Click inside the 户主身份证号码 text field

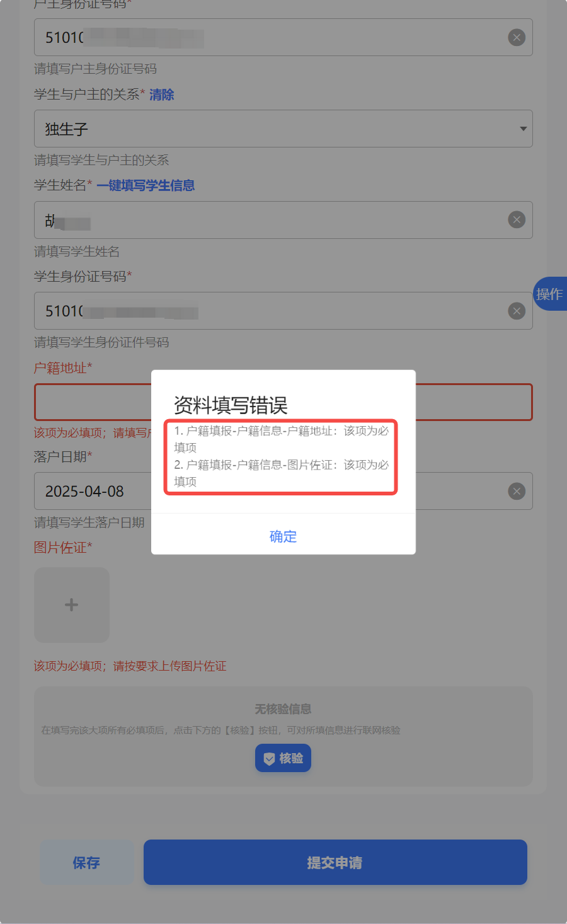[283, 37]
